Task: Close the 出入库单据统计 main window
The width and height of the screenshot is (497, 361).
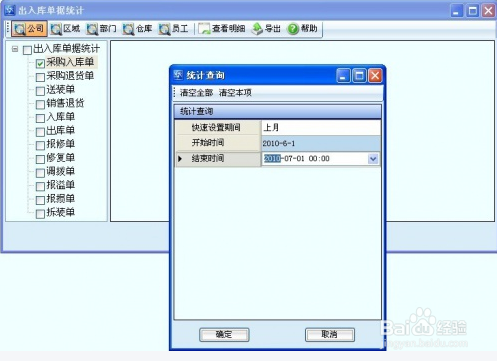Action: [488, 11]
